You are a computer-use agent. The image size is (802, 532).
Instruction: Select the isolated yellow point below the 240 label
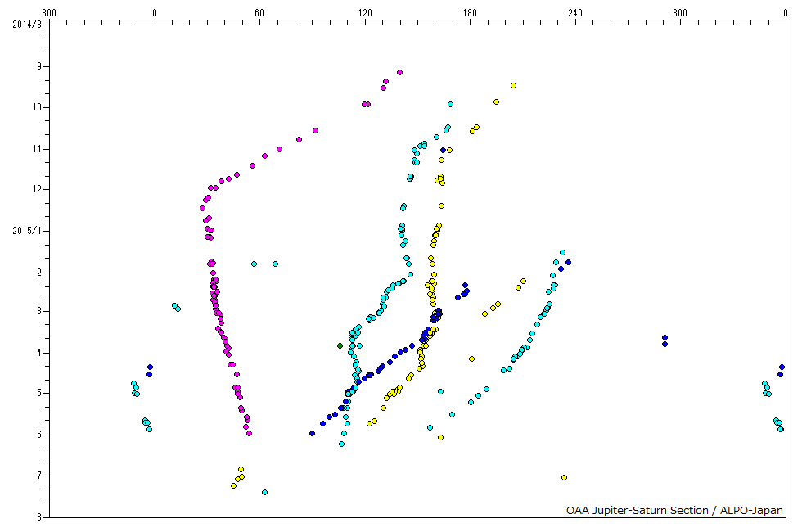pos(564,477)
